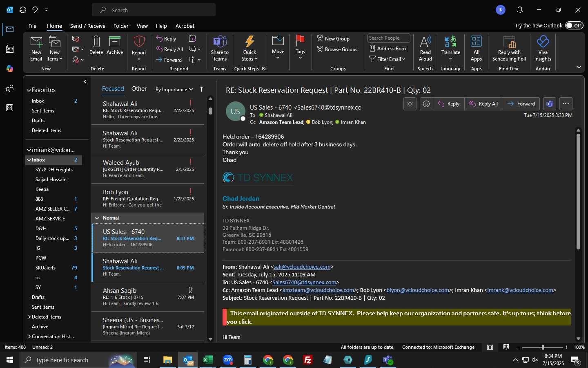
Task: Click the Teams icon in message header
Action: coord(550,104)
